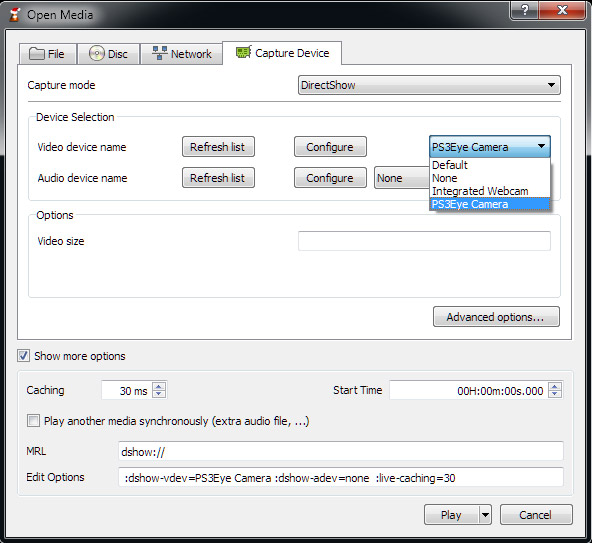Click the MRL text field
Image resolution: width=592 pixels, height=543 pixels.
(x=341, y=451)
